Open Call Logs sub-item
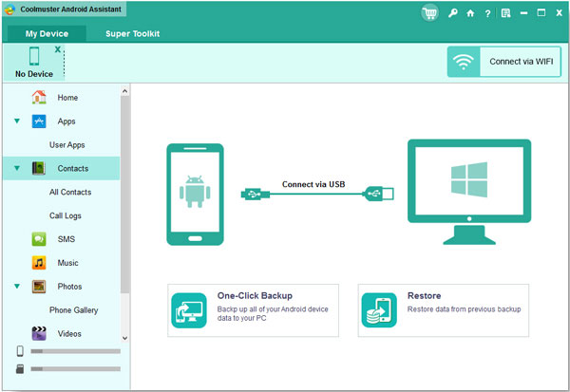 click(66, 215)
